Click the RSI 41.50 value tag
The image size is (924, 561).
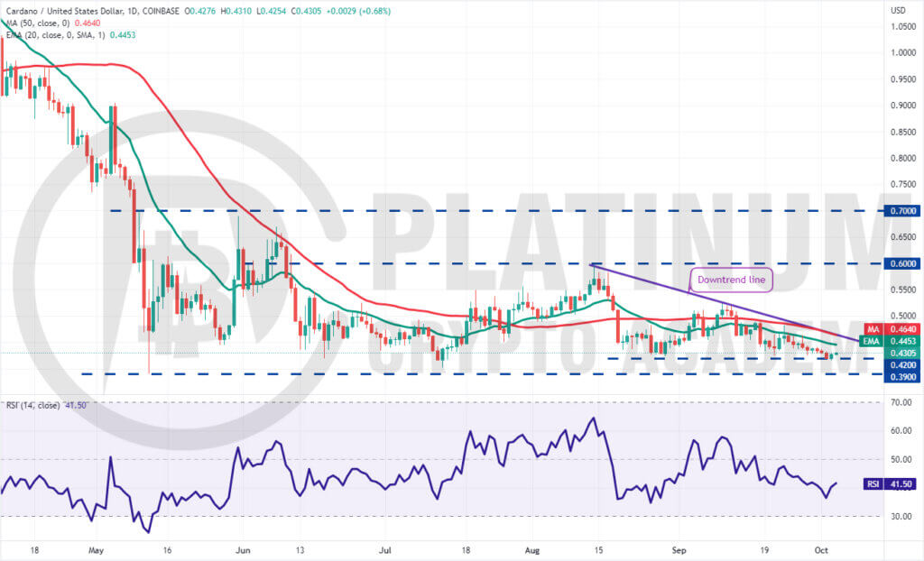[892, 484]
